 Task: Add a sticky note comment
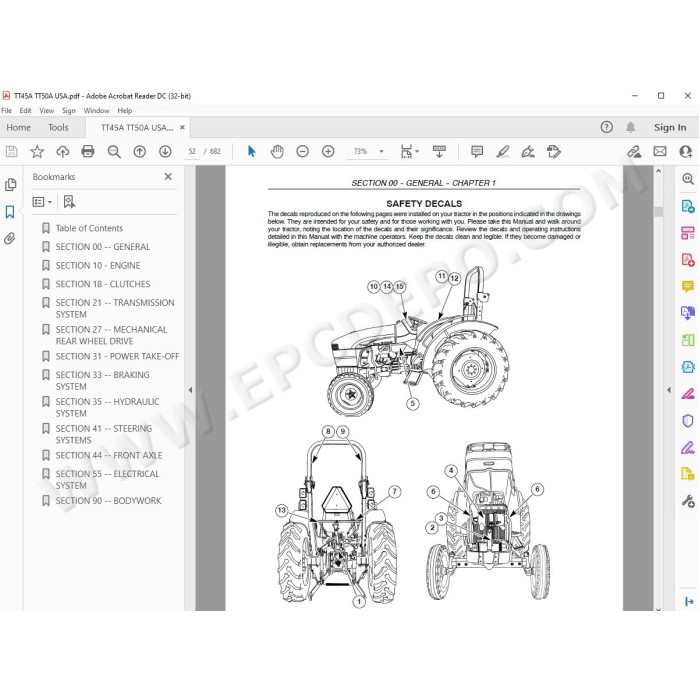click(477, 152)
